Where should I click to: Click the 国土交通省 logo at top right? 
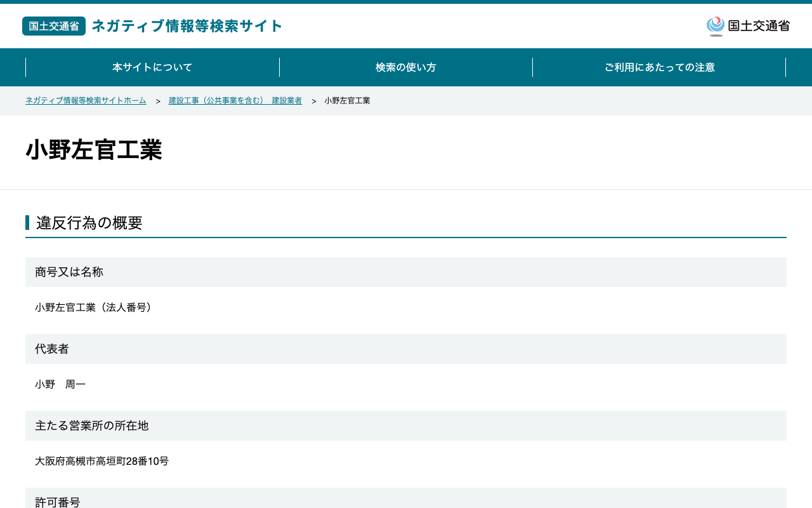click(748, 26)
